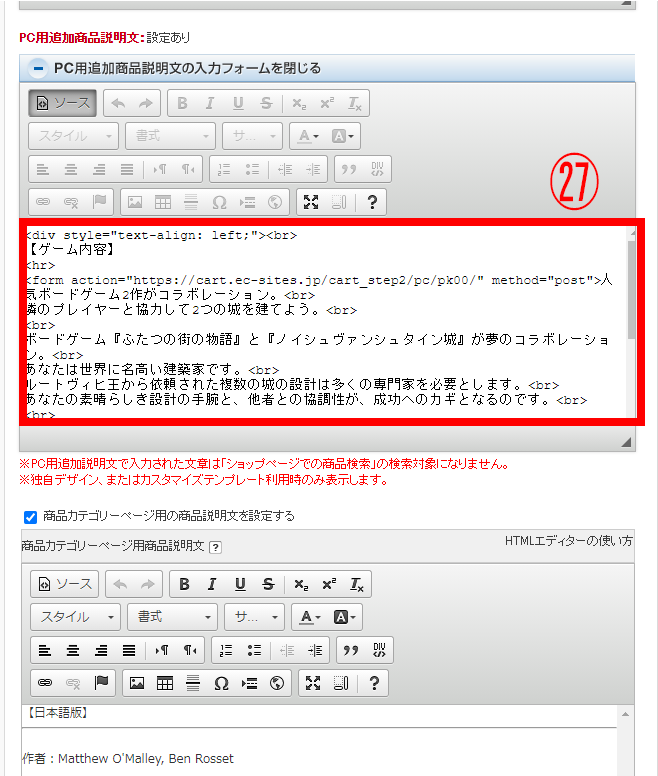This screenshot has height=776, width=658.
Task: Click the source textarea vertical scrollbar thumb
Action: pyautogui.click(x=631, y=290)
